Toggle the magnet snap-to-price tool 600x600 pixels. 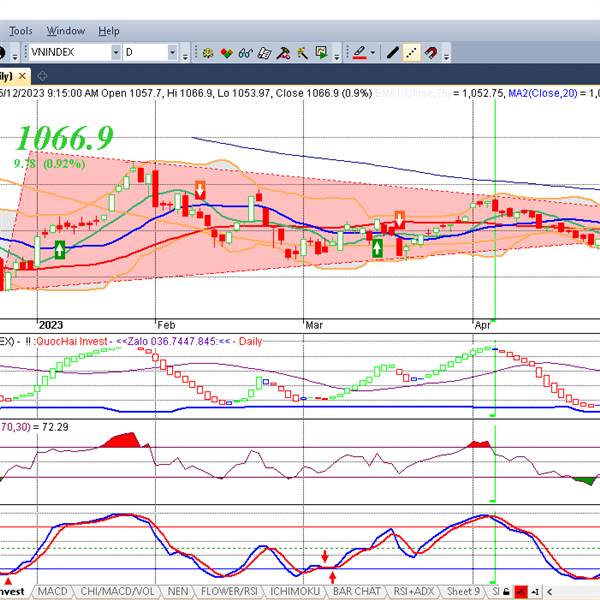click(431, 53)
